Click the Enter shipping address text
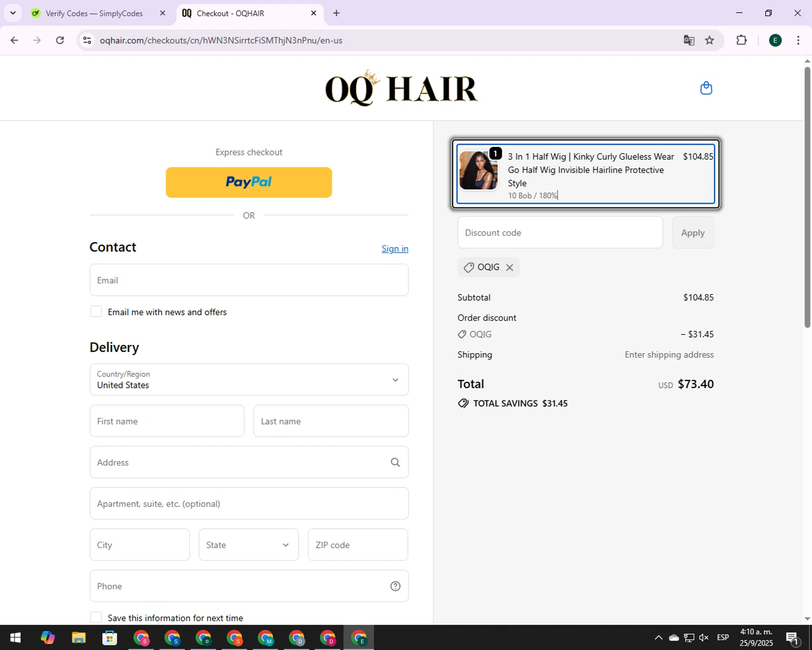The image size is (812, 650). point(669,355)
